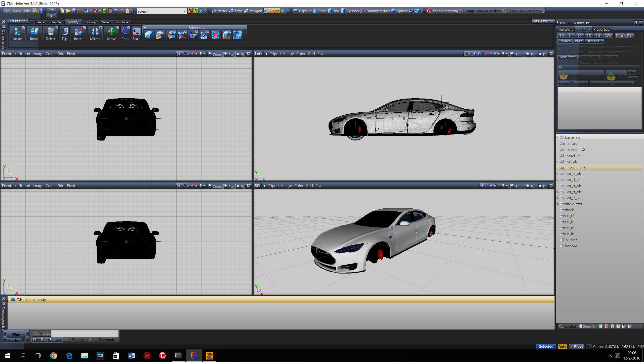Screen dimensions: 644x362
Task: Expand the chassis_ok tree node
Action: (x=558, y=137)
